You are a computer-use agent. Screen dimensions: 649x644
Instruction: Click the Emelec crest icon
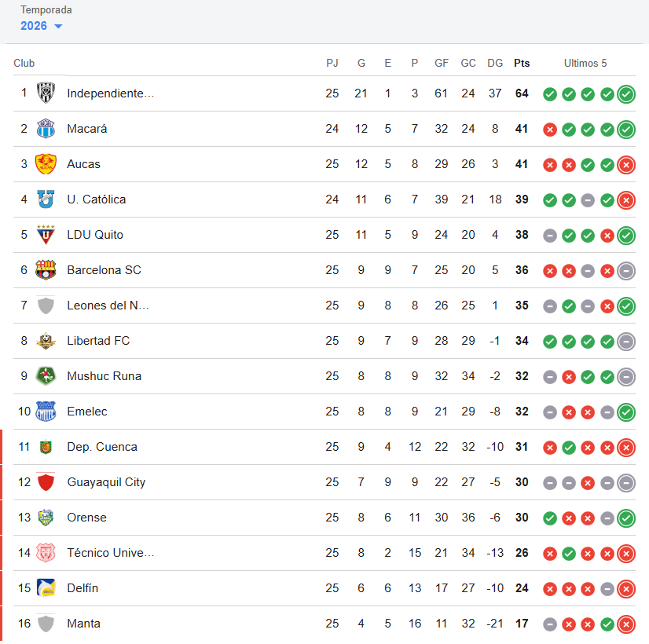(x=46, y=411)
